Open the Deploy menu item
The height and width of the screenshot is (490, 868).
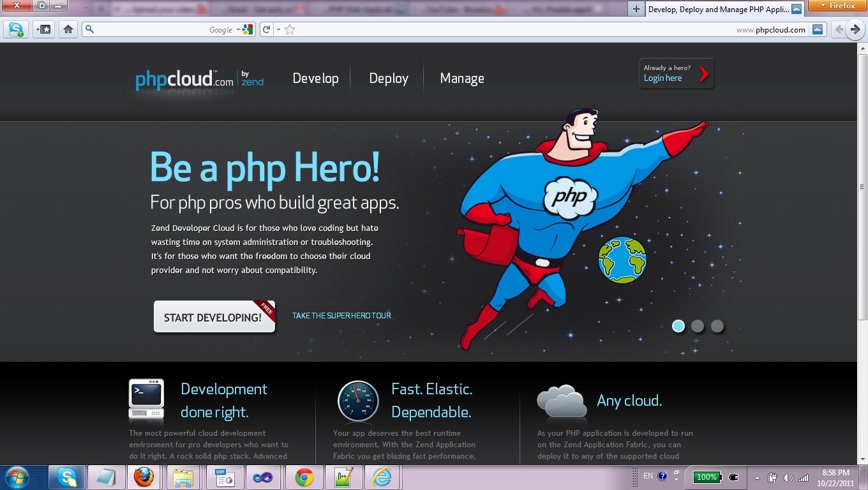point(389,78)
